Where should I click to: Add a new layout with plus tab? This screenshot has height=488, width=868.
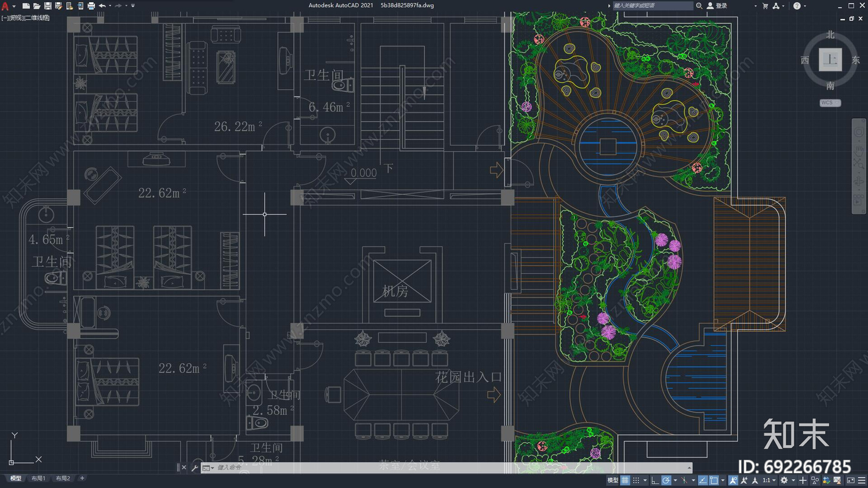click(82, 478)
